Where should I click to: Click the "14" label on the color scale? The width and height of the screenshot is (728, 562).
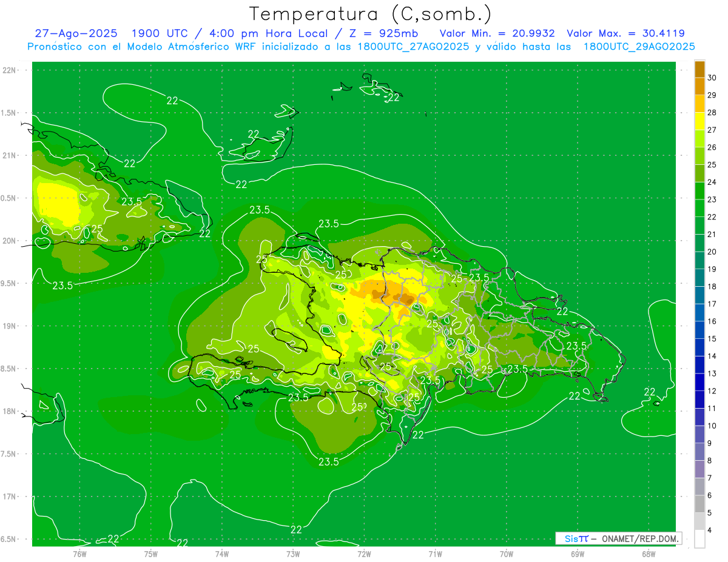[712, 356]
